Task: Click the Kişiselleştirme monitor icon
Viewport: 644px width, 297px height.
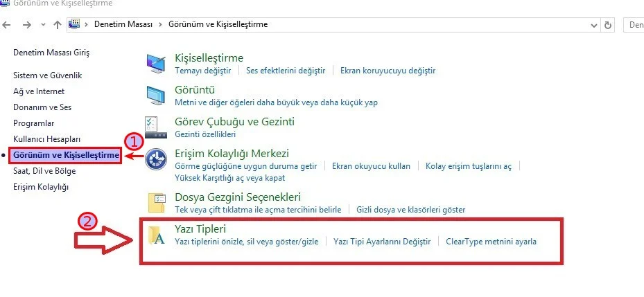Action: 156,64
